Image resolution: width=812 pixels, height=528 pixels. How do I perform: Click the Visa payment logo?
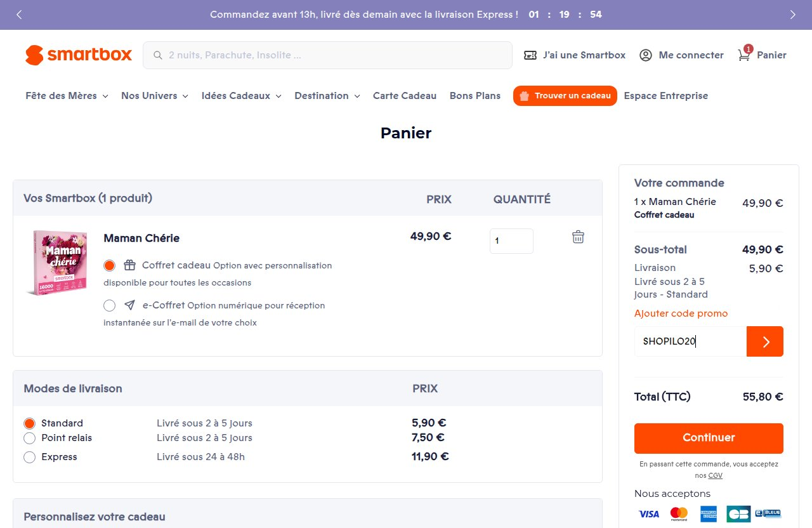649,513
